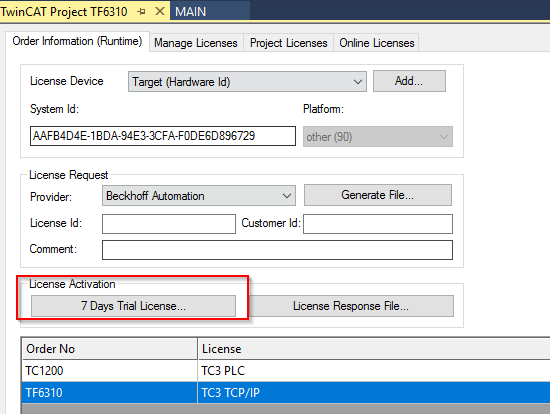Focus the Comment input field
This screenshot has height=414, width=550.
pyautogui.click(x=277, y=250)
